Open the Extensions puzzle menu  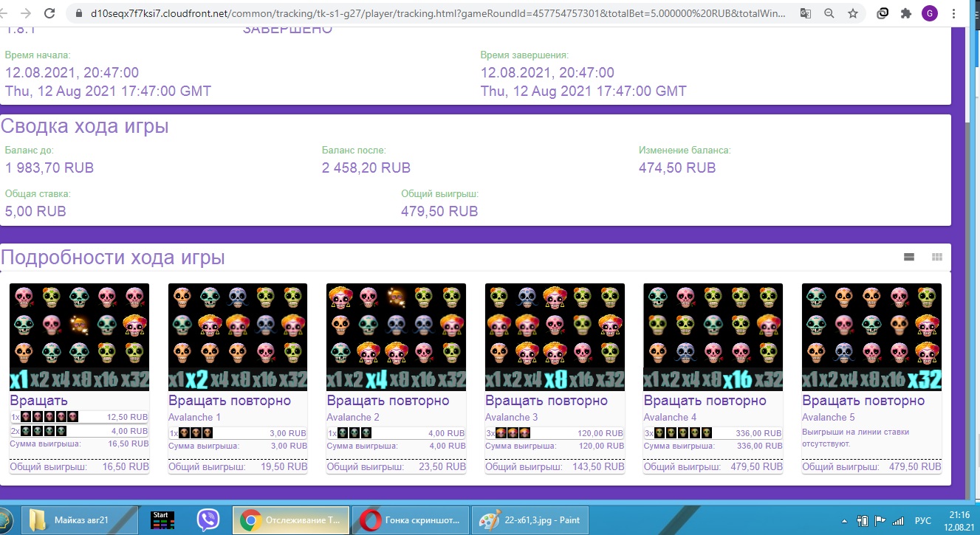click(x=906, y=13)
